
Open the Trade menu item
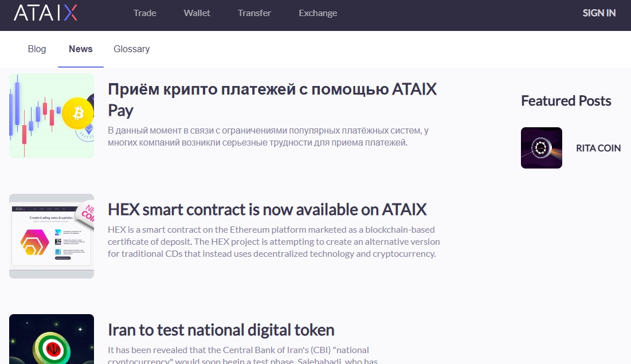[145, 13]
